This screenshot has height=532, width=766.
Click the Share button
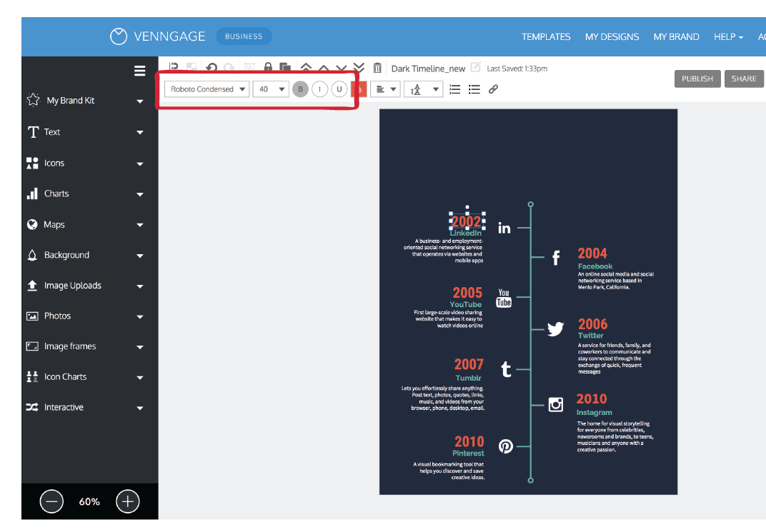click(x=743, y=79)
